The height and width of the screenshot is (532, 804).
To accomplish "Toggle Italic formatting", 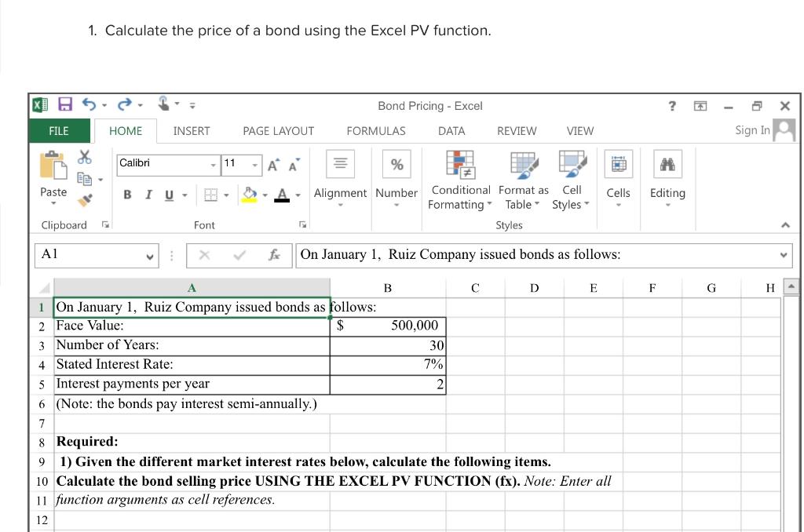I will (148, 195).
